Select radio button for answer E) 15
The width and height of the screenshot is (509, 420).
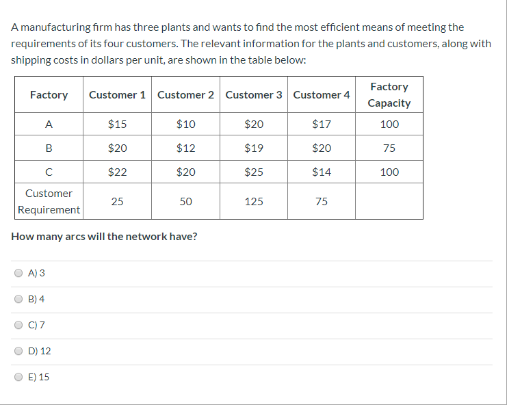pos(19,377)
